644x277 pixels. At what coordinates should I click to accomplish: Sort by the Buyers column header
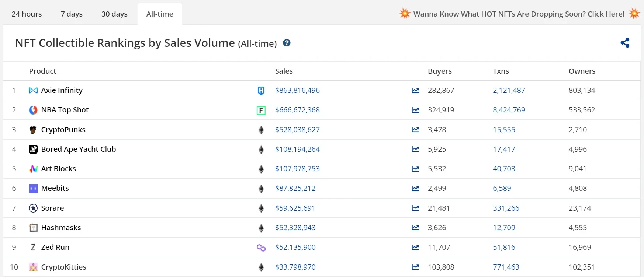click(x=440, y=71)
